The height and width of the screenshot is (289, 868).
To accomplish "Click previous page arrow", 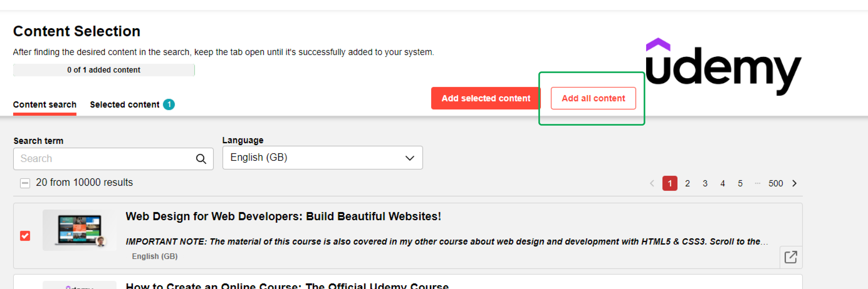I will (x=652, y=183).
